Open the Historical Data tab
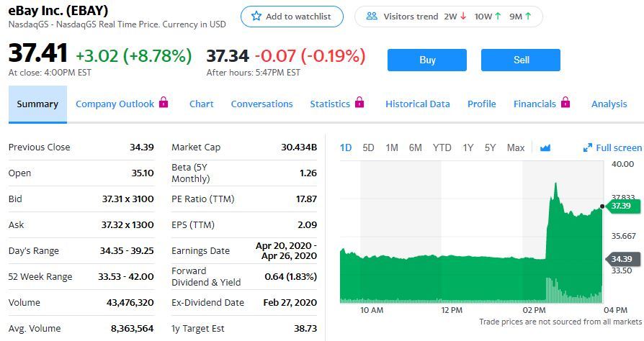Image resolution: width=644 pixels, height=341 pixels. click(418, 104)
